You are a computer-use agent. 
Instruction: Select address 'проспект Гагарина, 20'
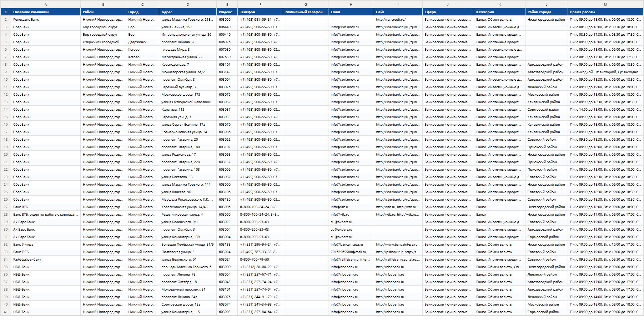pyautogui.click(x=188, y=140)
